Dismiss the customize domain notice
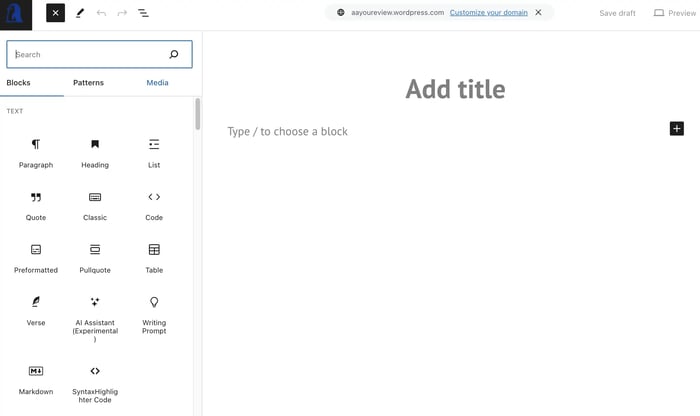The image size is (700, 416). click(x=538, y=12)
